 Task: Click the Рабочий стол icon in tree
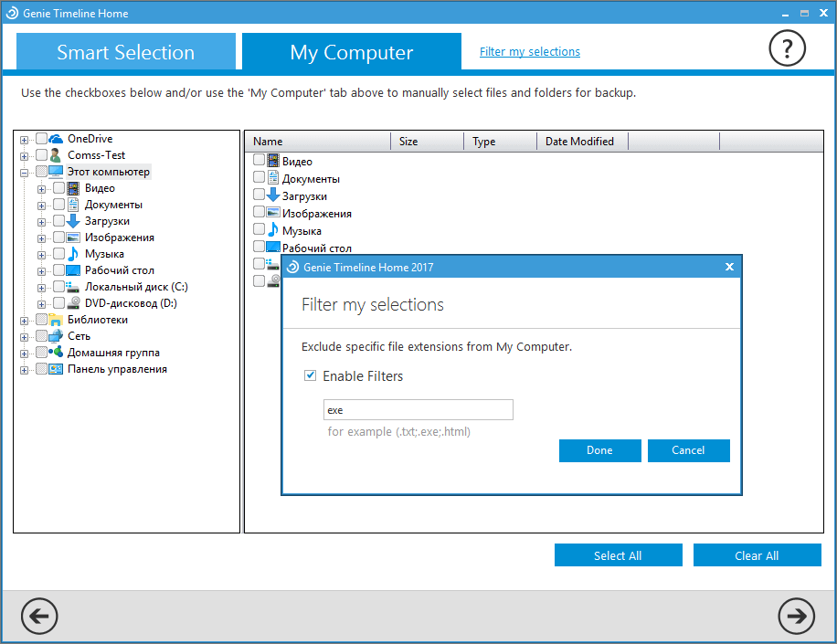[73, 270]
